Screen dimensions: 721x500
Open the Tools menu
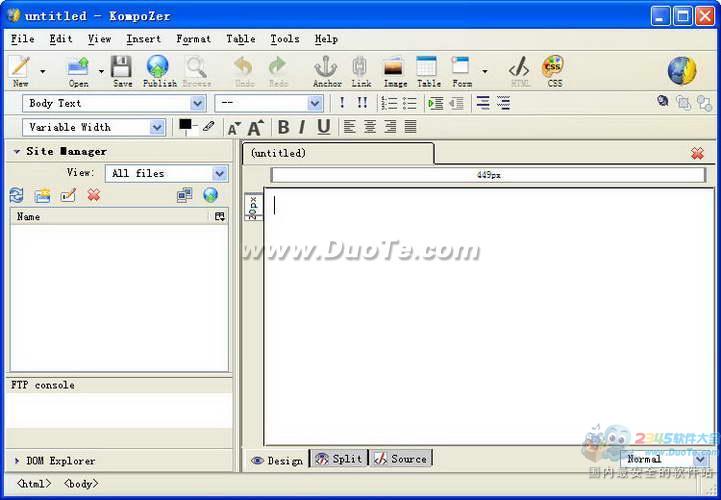[x=285, y=39]
